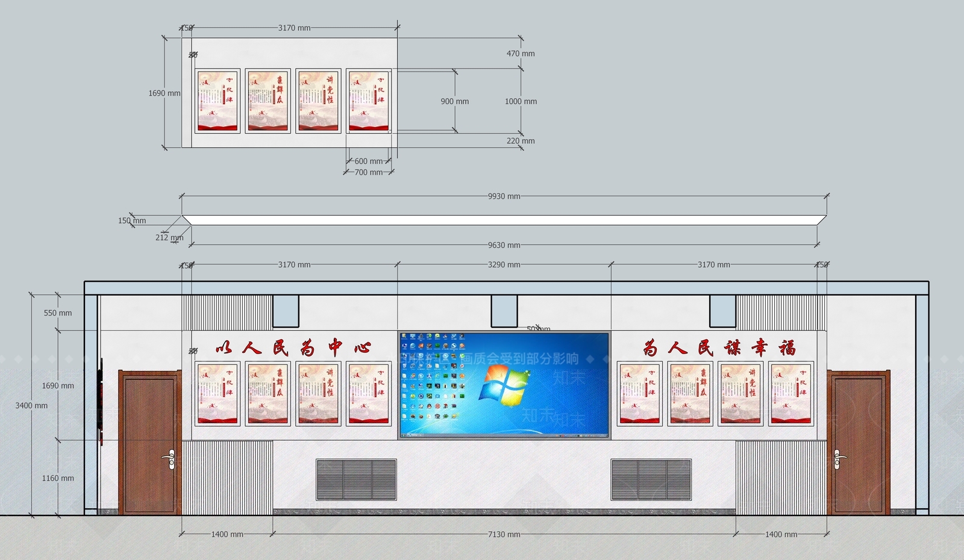The image size is (964, 560).
Task: Select the 600 mm poster width label
Action: [x=369, y=161]
